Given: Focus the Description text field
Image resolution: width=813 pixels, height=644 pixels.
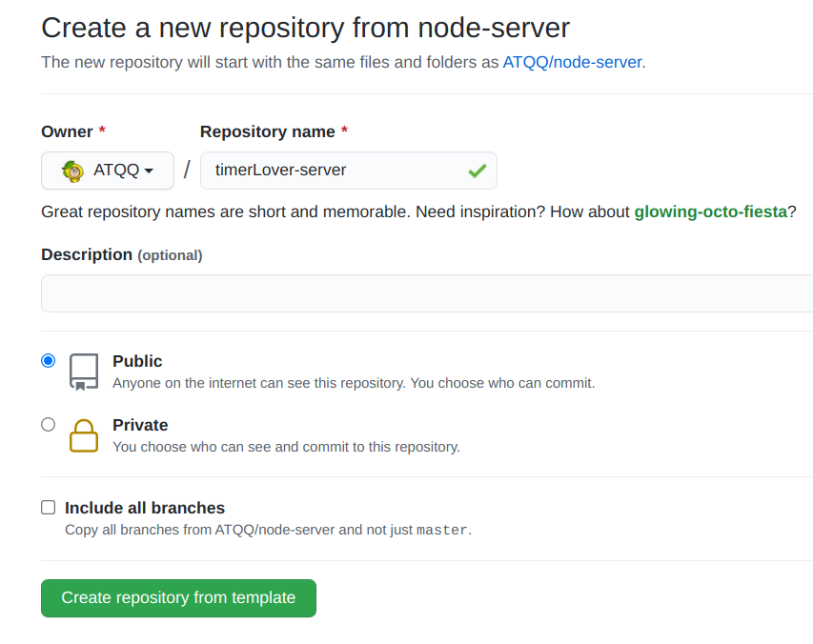Looking at the screenshot, I should pyautogui.click(x=427, y=293).
